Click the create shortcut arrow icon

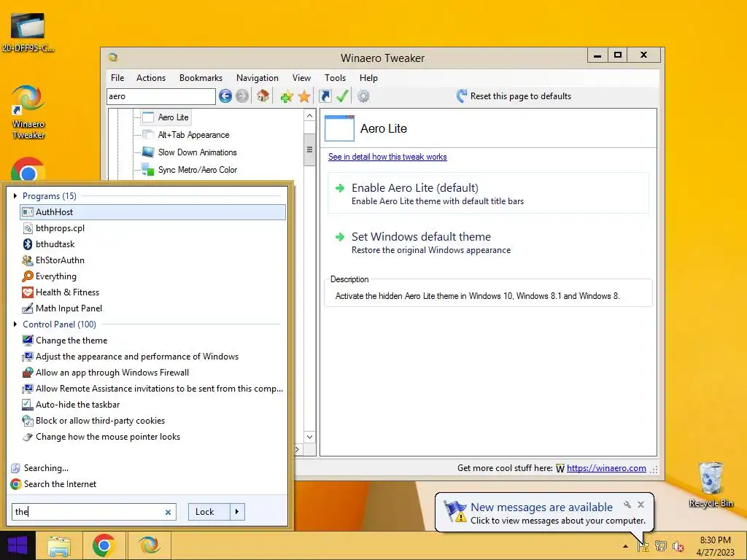(325, 96)
